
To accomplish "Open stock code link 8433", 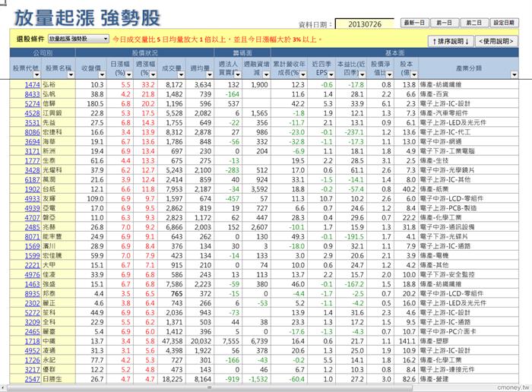I will (x=32, y=94).
